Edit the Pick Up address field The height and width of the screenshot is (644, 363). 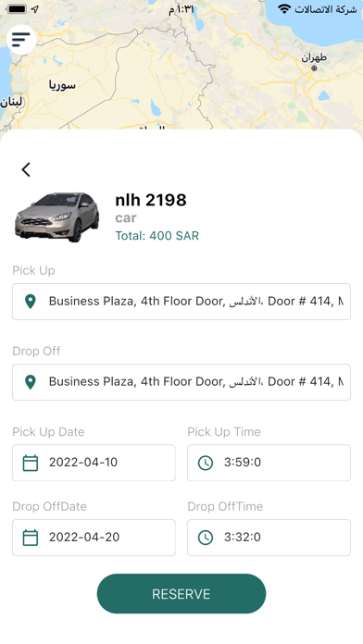(x=181, y=302)
